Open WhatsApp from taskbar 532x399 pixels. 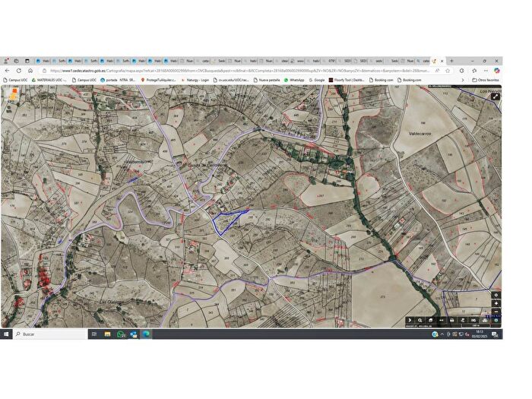click(x=120, y=334)
